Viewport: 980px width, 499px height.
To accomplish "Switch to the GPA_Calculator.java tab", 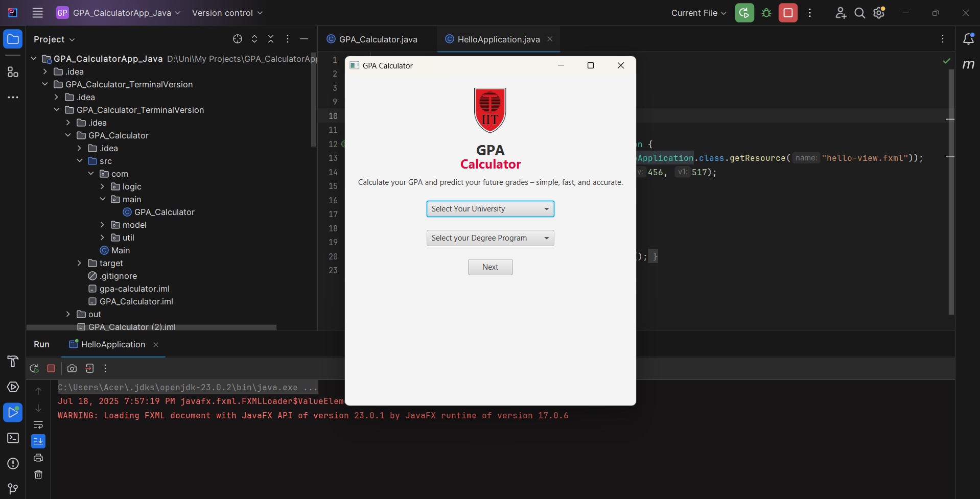I will (x=378, y=39).
